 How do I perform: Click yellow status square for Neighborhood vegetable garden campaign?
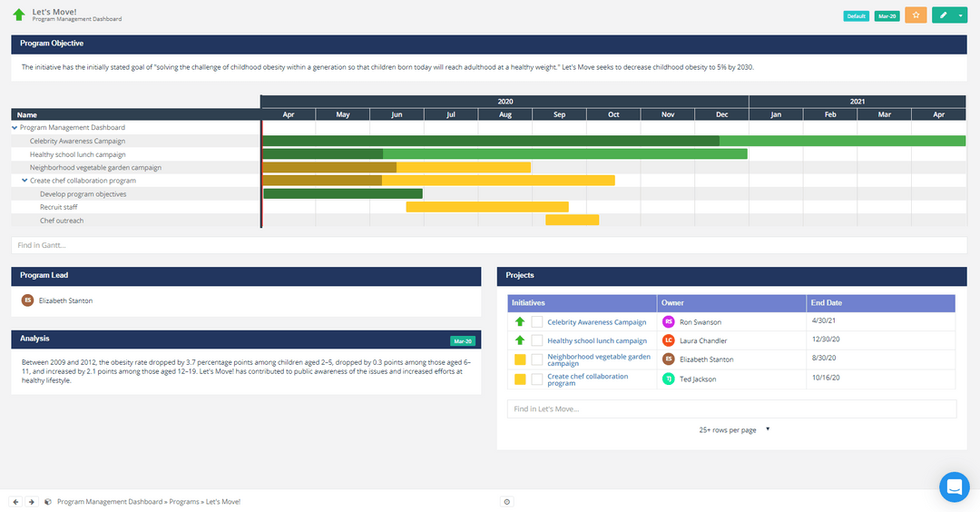520,359
